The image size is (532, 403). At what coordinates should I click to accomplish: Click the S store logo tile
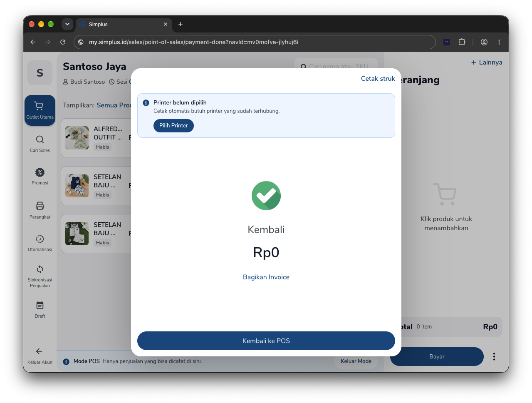click(40, 73)
